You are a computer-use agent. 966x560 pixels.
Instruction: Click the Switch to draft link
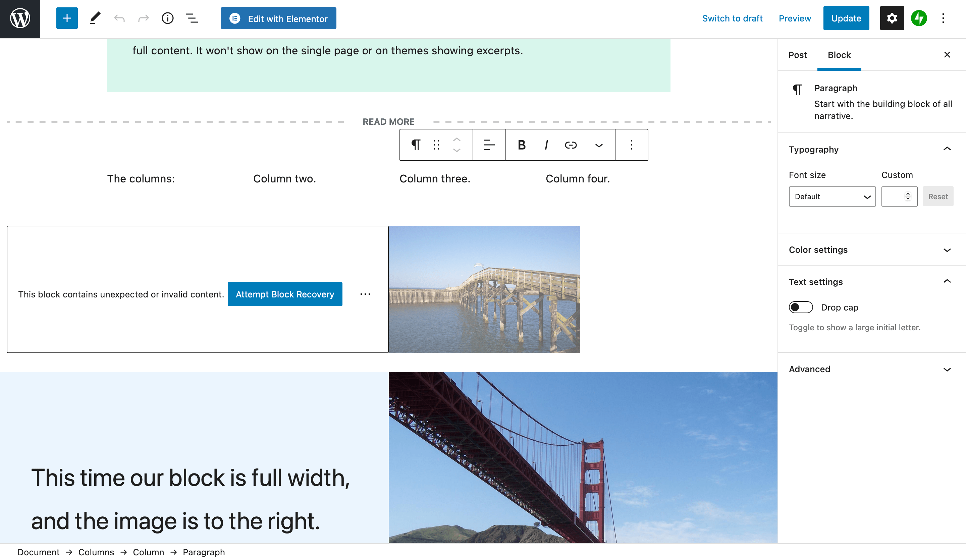(x=732, y=18)
